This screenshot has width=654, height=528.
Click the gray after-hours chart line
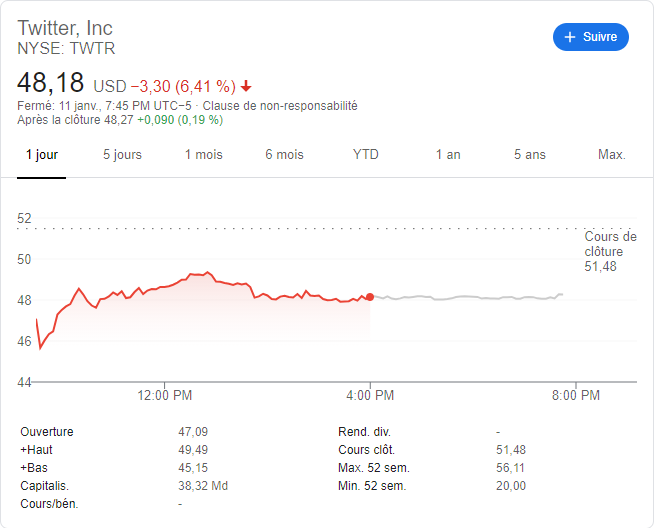click(470, 297)
